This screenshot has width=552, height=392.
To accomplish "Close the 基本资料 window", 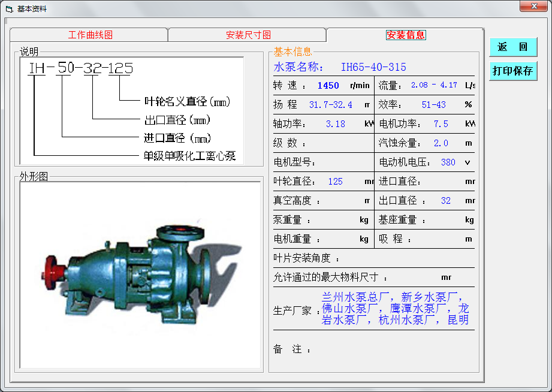I will (533, 6).
